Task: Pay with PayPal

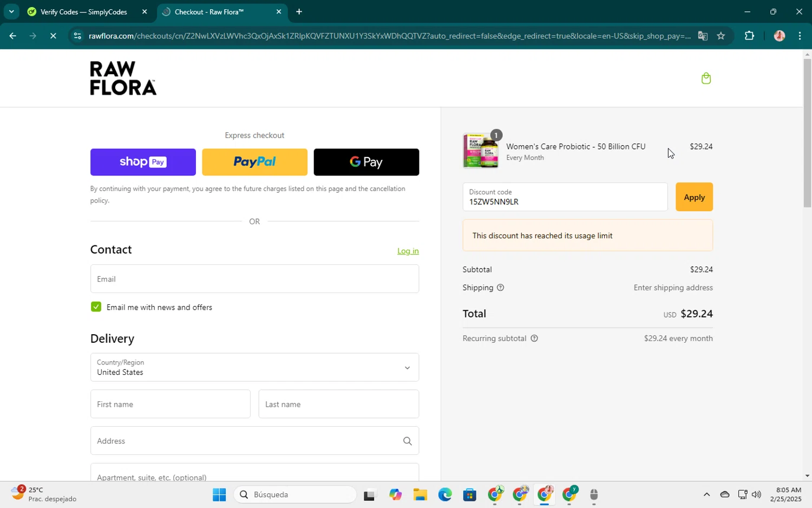Action: click(254, 162)
